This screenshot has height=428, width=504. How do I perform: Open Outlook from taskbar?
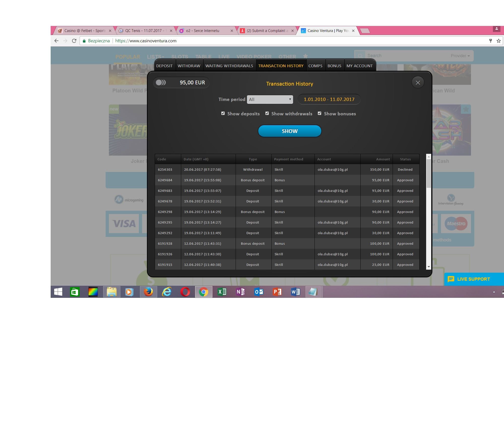coord(259,292)
